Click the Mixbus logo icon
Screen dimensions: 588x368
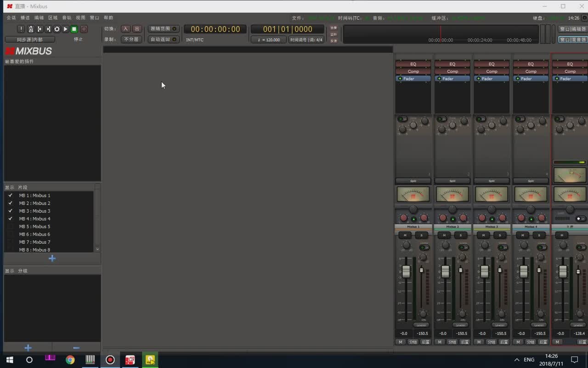28,51
